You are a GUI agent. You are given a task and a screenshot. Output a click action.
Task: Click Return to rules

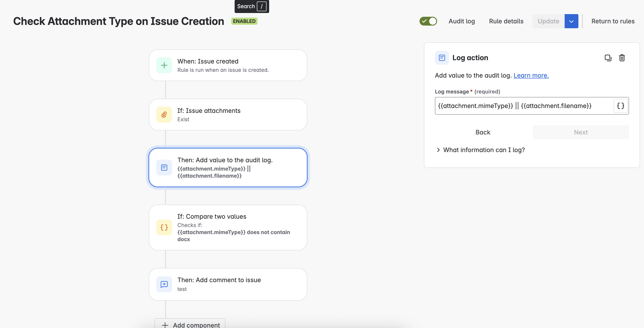(x=613, y=21)
